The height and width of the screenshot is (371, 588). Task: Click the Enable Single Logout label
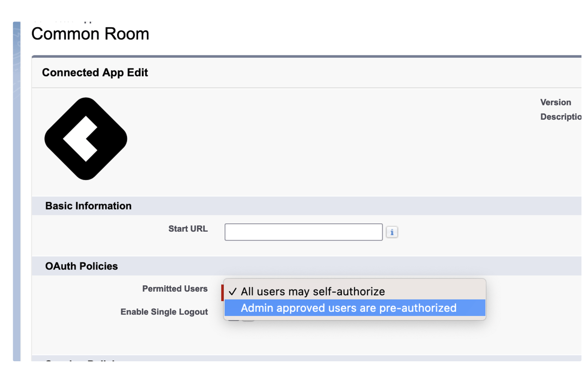click(x=164, y=312)
